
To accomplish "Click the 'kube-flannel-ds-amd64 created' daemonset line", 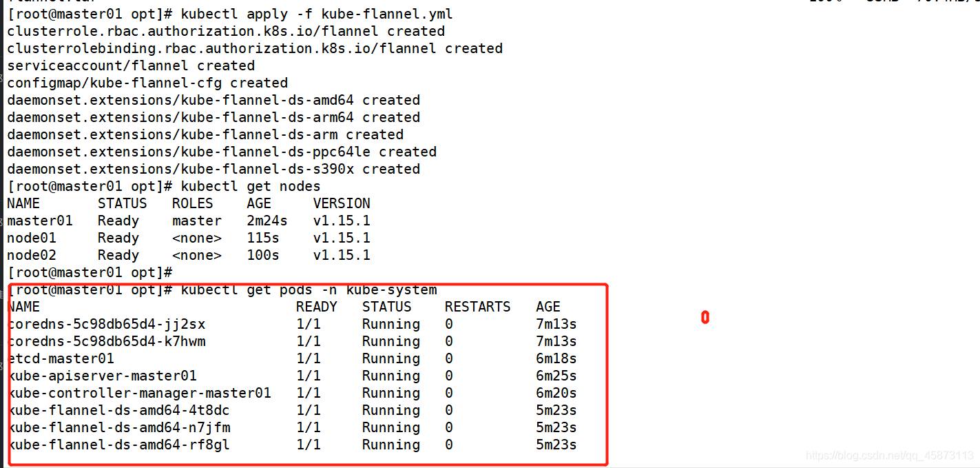I will click(213, 100).
